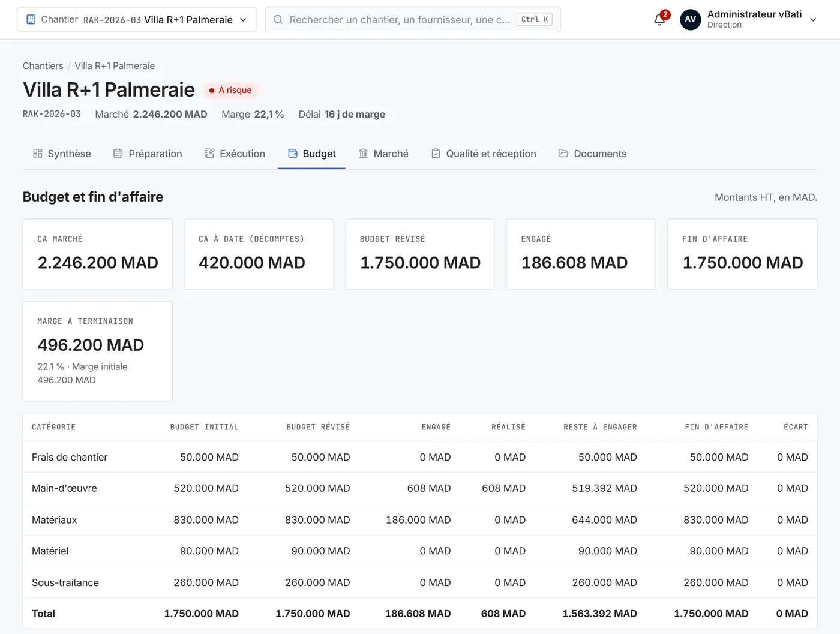840x634 pixels.
Task: Open the notifications bell
Action: pos(659,19)
